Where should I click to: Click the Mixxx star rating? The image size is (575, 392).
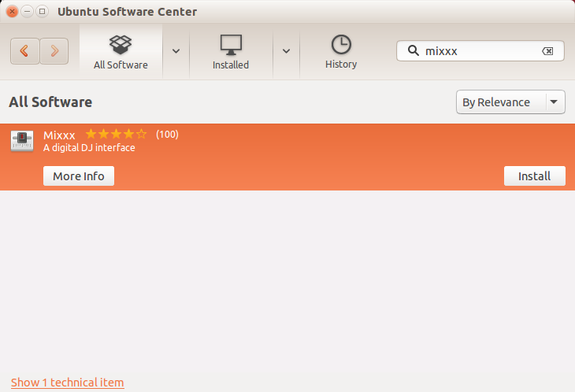pos(116,134)
